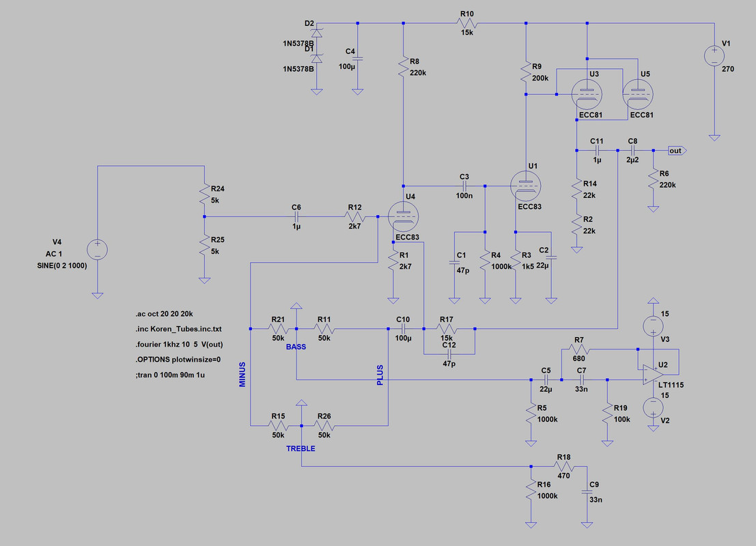Click the V2 supply source symbol
The height and width of the screenshot is (546, 756).
click(x=653, y=407)
